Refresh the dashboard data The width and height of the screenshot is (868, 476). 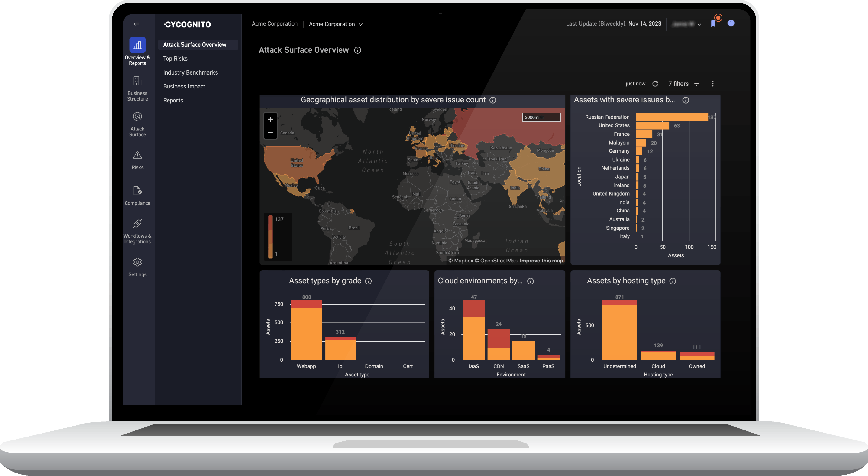[x=655, y=84]
